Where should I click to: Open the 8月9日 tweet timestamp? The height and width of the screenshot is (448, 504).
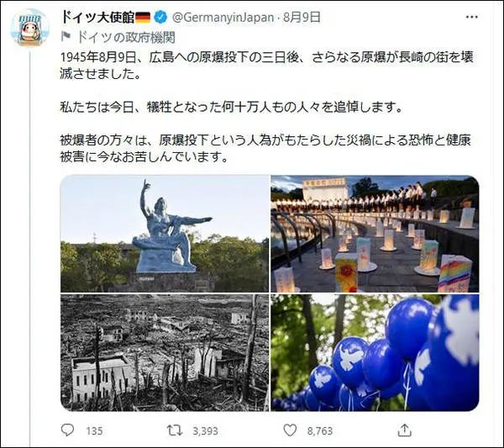click(302, 18)
